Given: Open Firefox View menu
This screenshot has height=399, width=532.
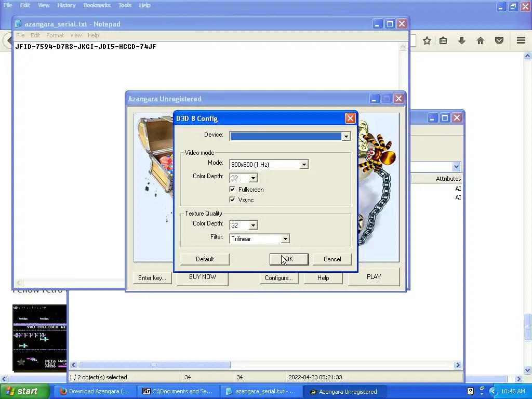Looking at the screenshot, I should point(44,5).
